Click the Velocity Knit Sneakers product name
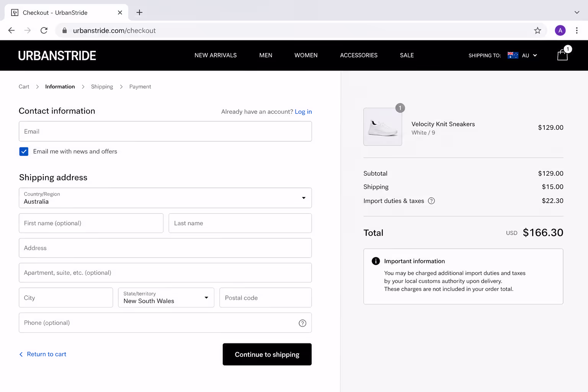 point(443,124)
